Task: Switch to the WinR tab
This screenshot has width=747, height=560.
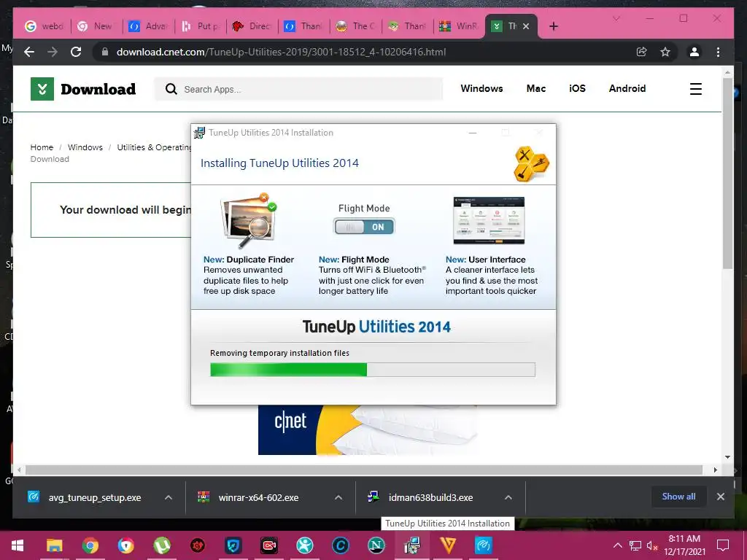Action: (x=458, y=26)
